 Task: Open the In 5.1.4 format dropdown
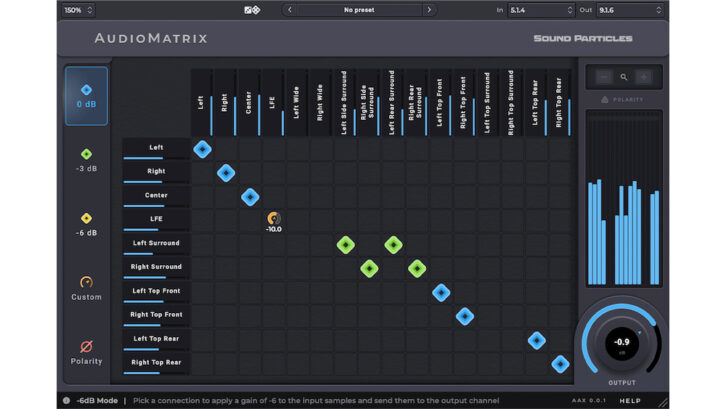[x=541, y=10]
